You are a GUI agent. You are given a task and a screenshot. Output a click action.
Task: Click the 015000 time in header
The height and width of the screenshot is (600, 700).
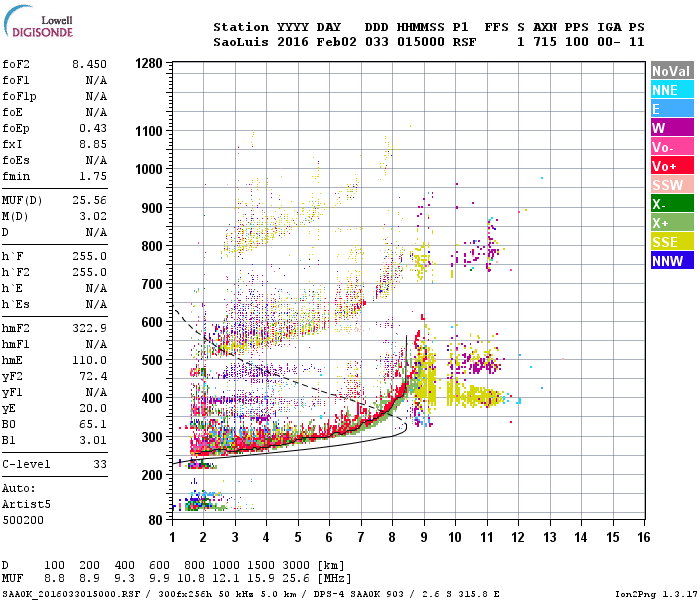click(x=421, y=42)
